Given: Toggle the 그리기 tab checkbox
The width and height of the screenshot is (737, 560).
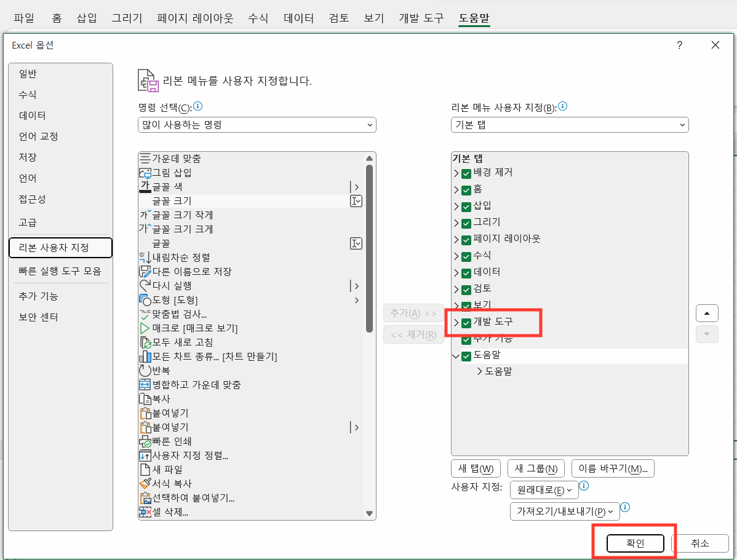Looking at the screenshot, I should [466, 223].
